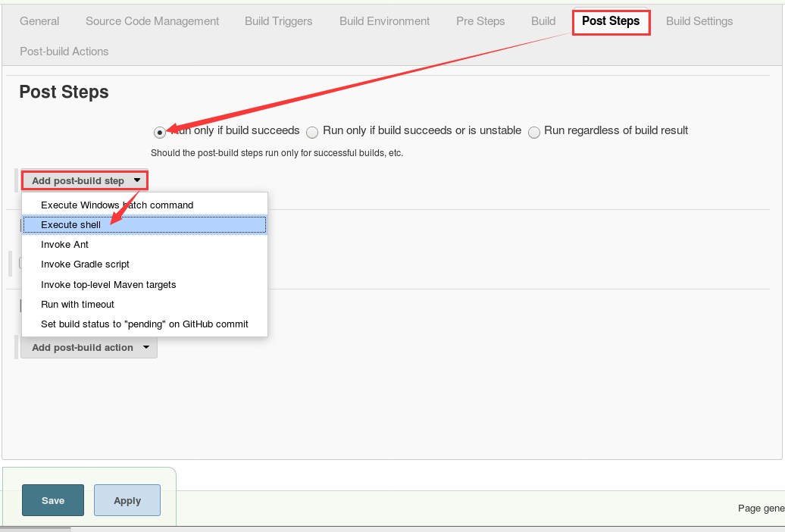
Task: Open the General tab
Action: [x=39, y=21]
